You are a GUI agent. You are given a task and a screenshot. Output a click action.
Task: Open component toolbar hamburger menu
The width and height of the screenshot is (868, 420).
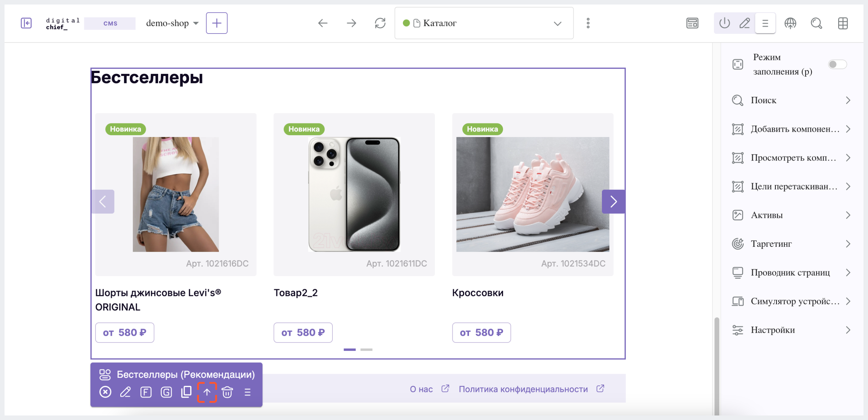tap(247, 392)
